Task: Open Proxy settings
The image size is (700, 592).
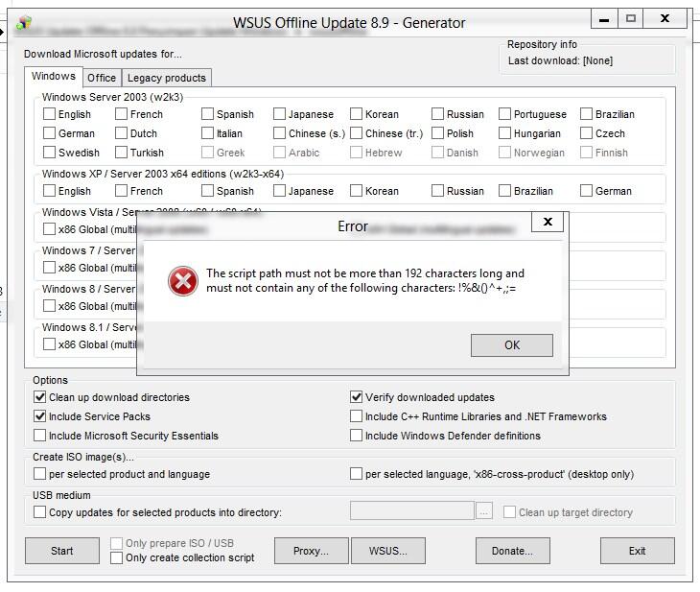Action: (311, 551)
